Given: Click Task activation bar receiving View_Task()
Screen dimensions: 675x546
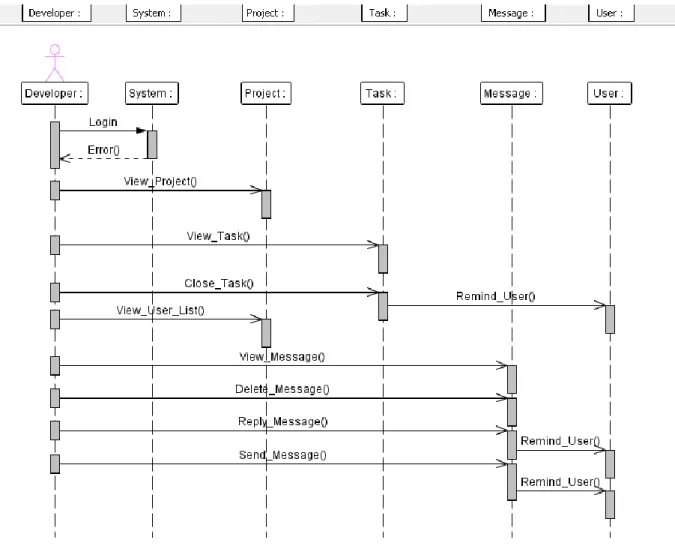Looking at the screenshot, I should (x=383, y=259).
